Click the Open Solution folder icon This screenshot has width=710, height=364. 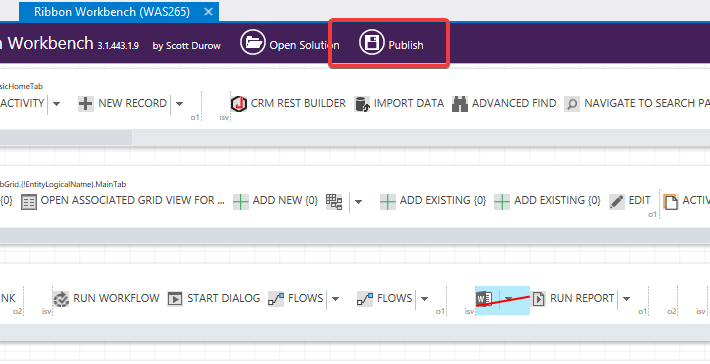click(252, 43)
